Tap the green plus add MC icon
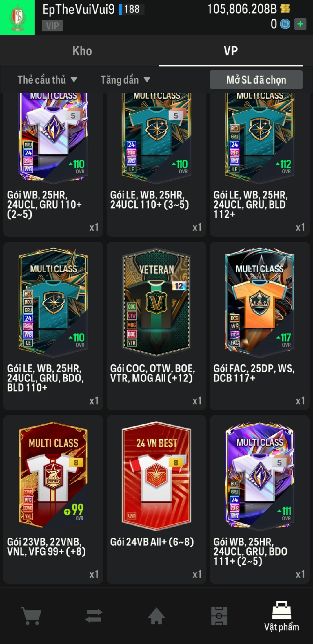313x644 pixels. (301, 24)
